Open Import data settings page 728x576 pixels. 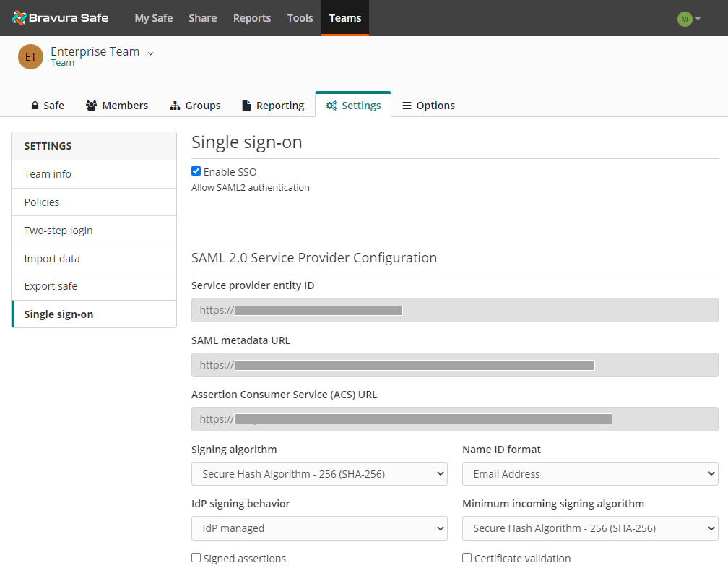pos(94,258)
